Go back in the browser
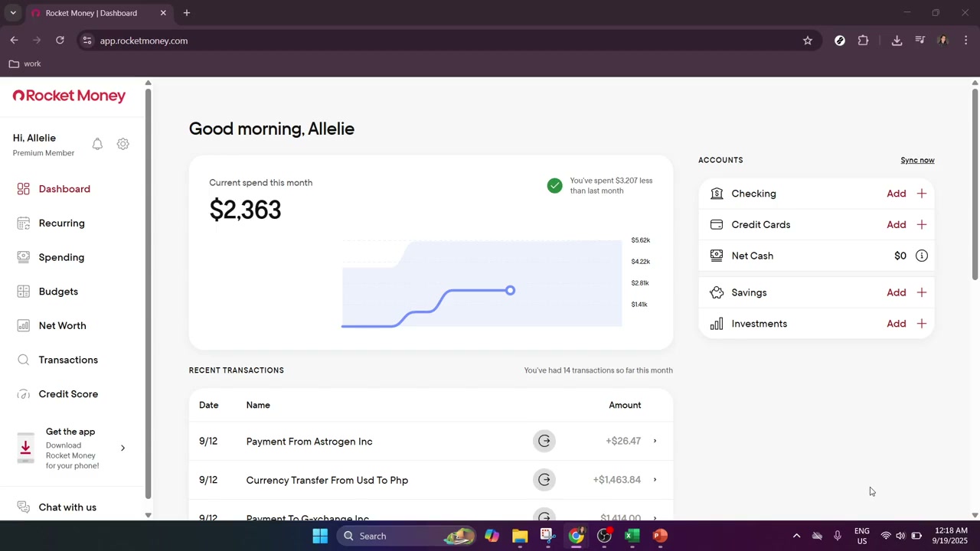Screen dimensions: 980x551 pyautogui.click(x=14, y=41)
